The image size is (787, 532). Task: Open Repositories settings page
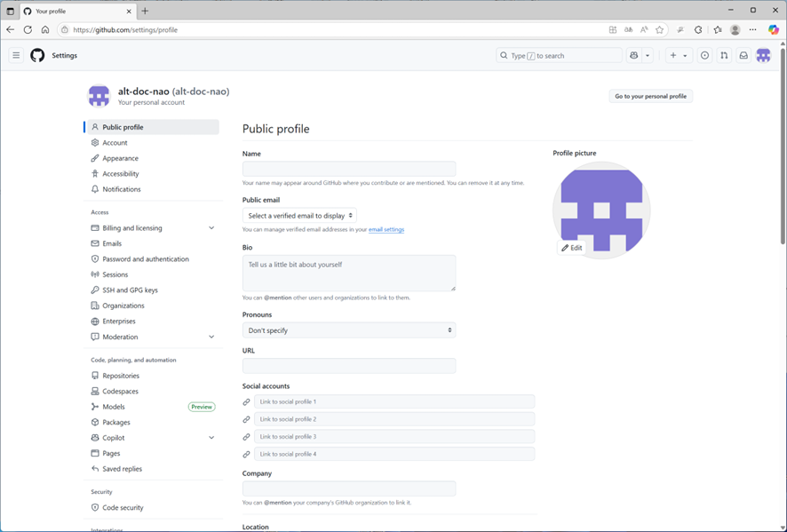point(153,376)
